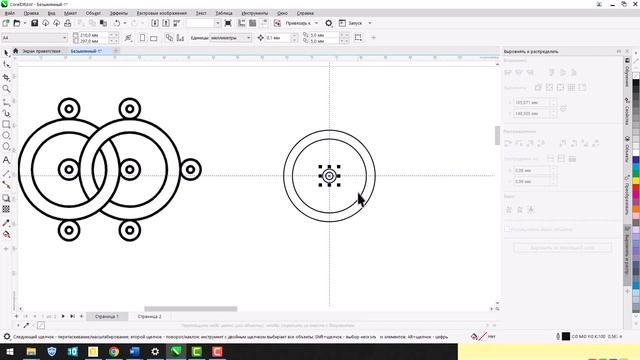The height and width of the screenshot is (360, 640).
Task: Select the Freehand curve tool
Action: coord(6,102)
